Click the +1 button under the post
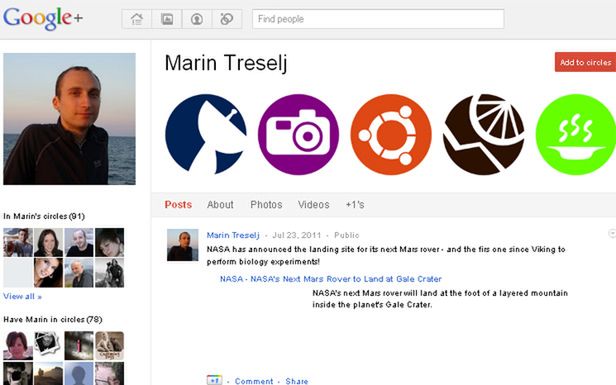Image resolution: width=616 pixels, height=385 pixels. click(214, 380)
